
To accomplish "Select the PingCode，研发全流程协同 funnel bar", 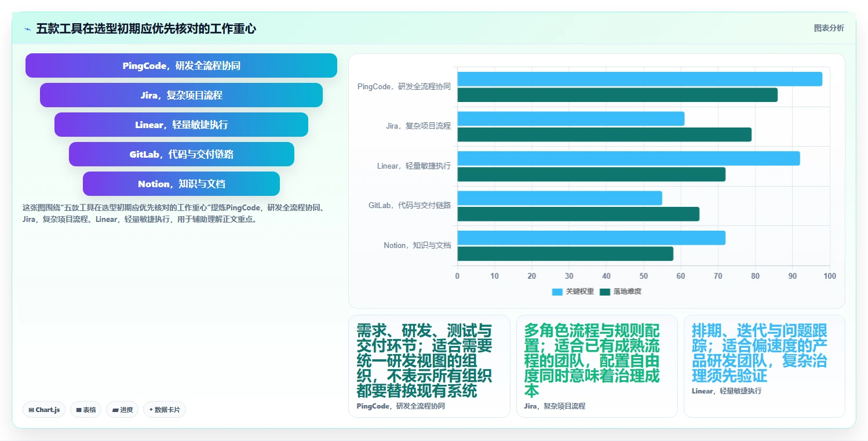I will click(x=181, y=65).
